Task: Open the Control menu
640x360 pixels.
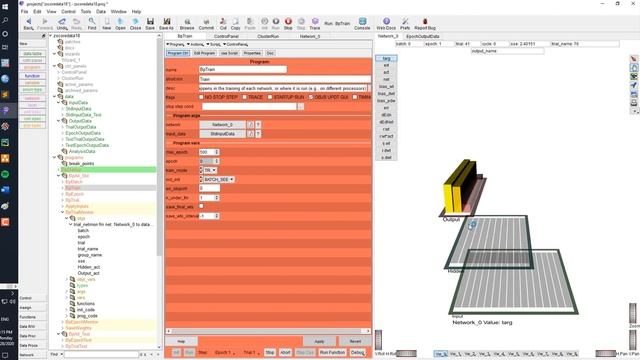Action: (68, 11)
